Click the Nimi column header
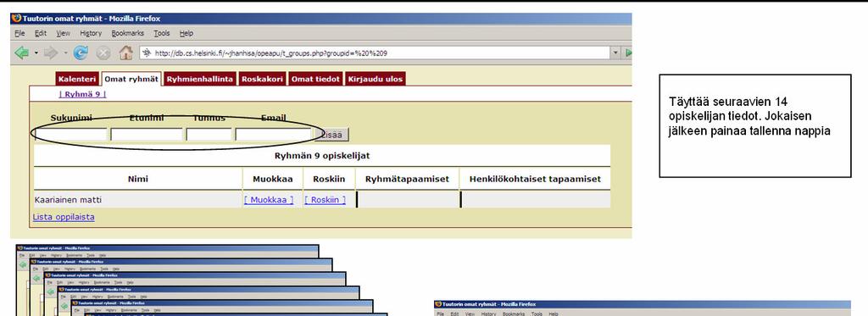 tap(138, 179)
